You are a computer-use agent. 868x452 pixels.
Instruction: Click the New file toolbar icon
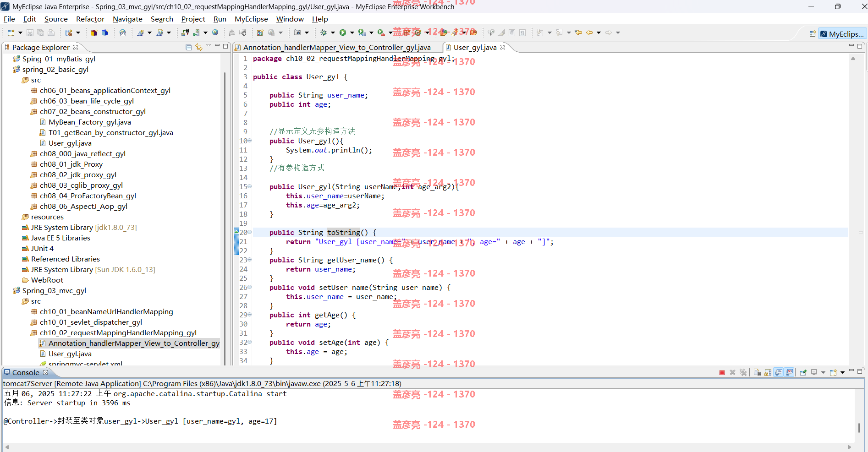click(11, 33)
